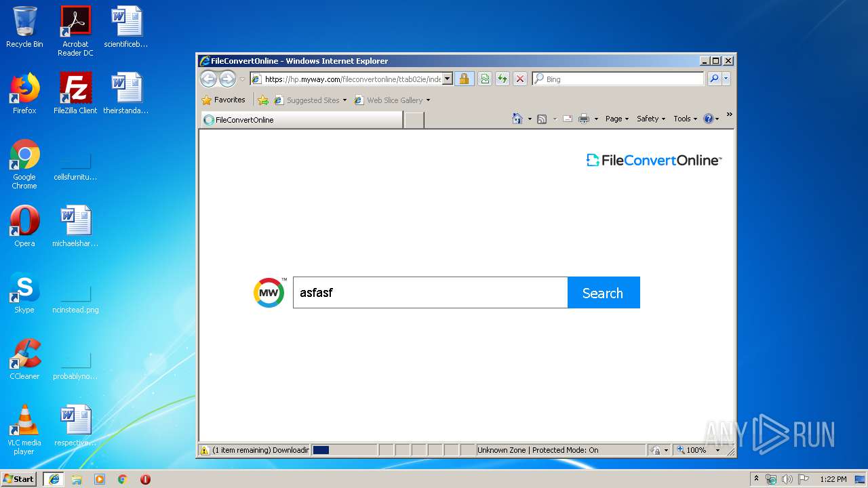Open Web Slice Gallery link
The width and height of the screenshot is (868, 488).
(x=392, y=100)
